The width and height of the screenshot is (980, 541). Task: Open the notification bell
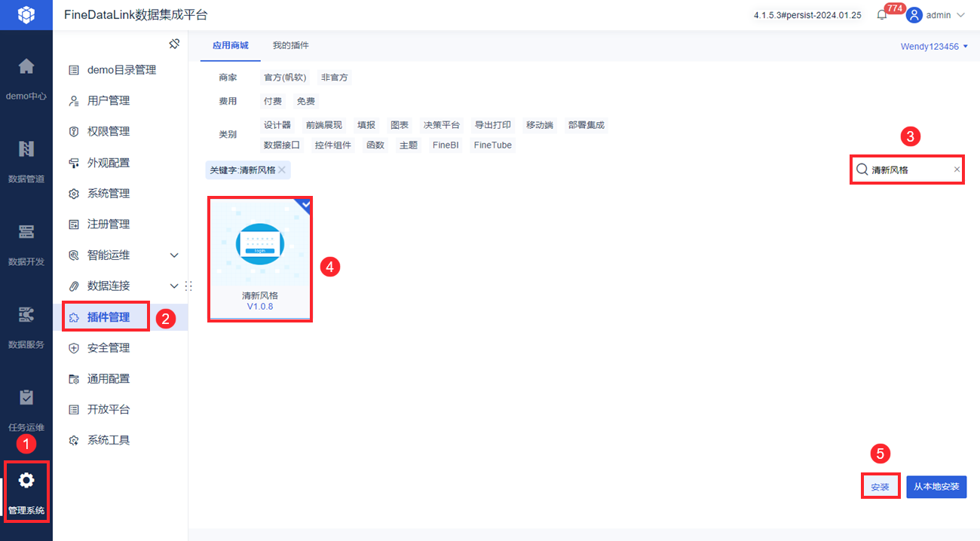point(882,15)
